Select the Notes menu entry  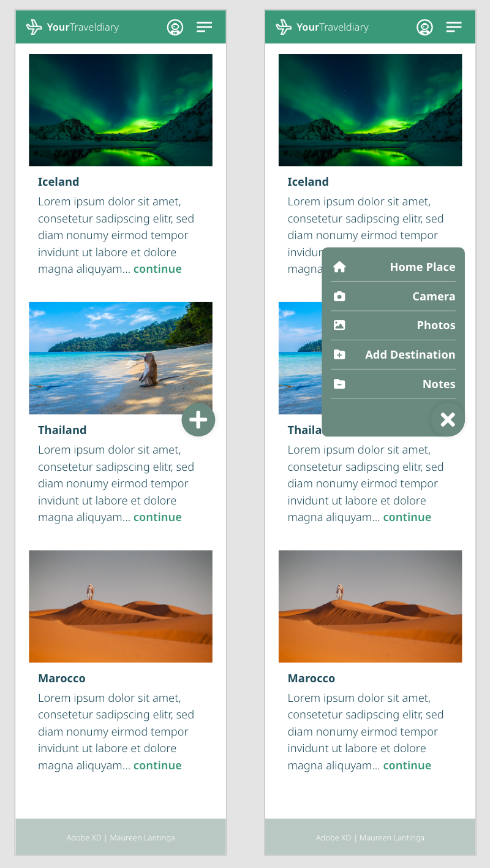(x=393, y=384)
